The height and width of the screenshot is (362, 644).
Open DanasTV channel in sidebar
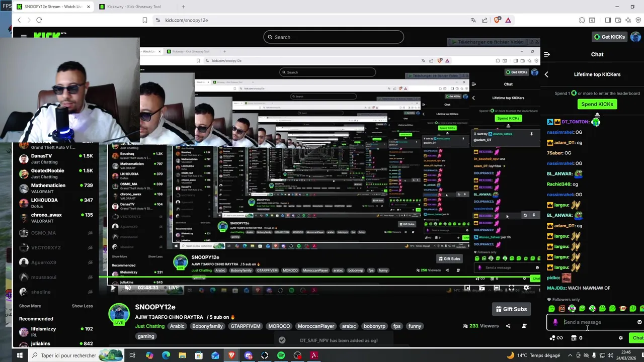point(55,159)
